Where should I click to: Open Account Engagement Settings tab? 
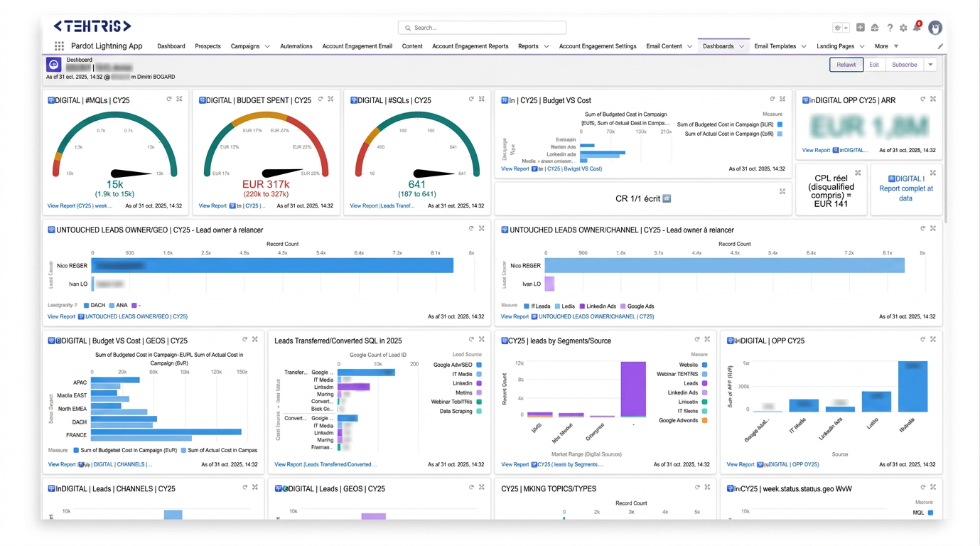(x=598, y=46)
